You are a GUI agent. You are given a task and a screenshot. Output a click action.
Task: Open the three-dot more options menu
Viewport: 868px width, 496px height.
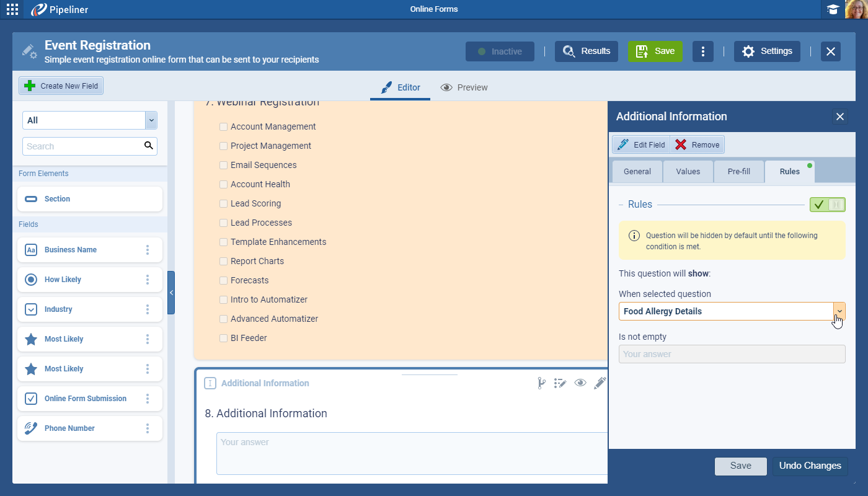click(702, 51)
